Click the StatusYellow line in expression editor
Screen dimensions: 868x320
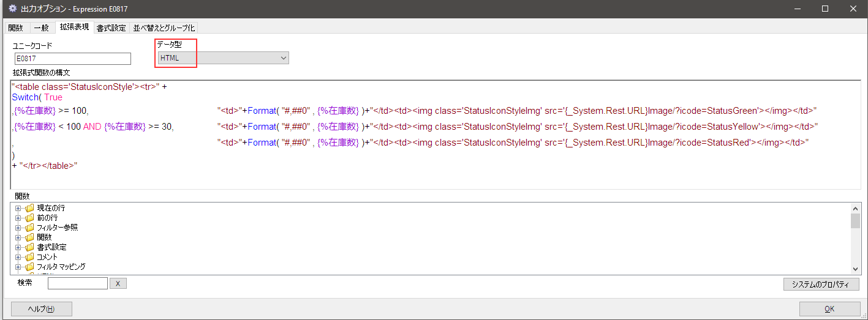pos(415,127)
